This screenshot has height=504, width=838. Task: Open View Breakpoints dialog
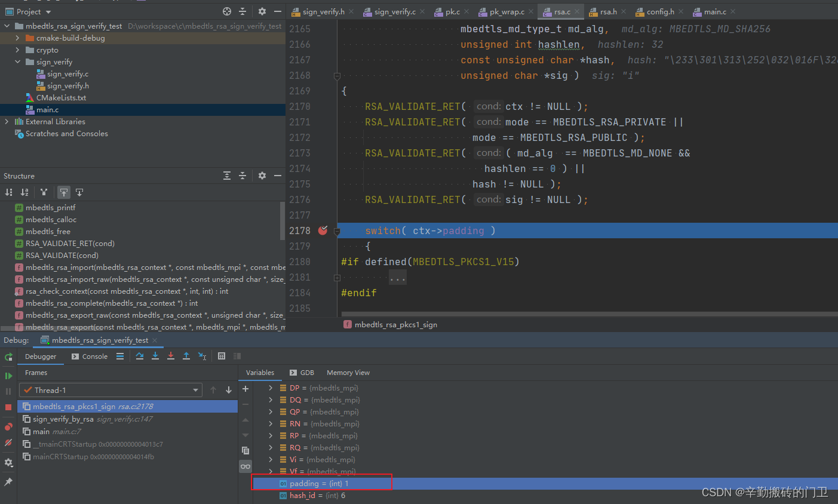click(x=8, y=426)
